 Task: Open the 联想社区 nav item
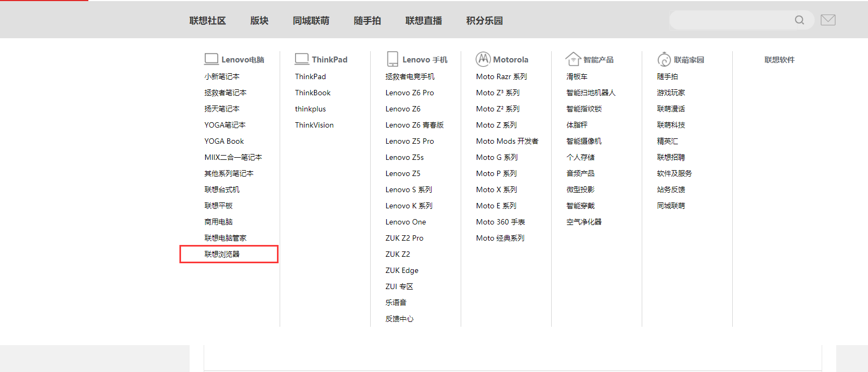click(207, 20)
